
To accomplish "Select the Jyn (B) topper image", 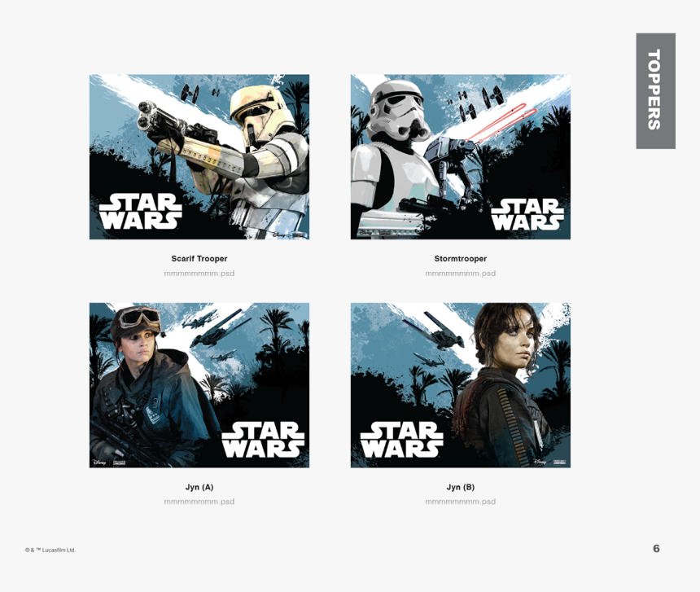I will pos(460,385).
